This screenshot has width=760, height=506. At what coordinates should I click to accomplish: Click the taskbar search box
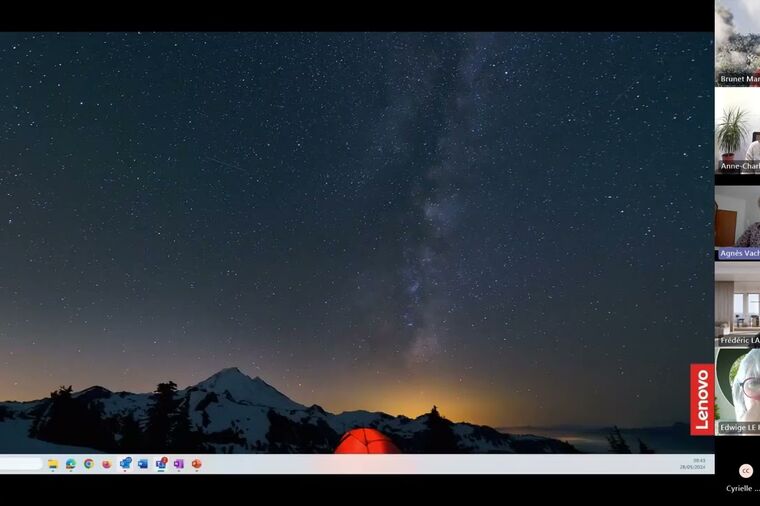click(x=20, y=464)
